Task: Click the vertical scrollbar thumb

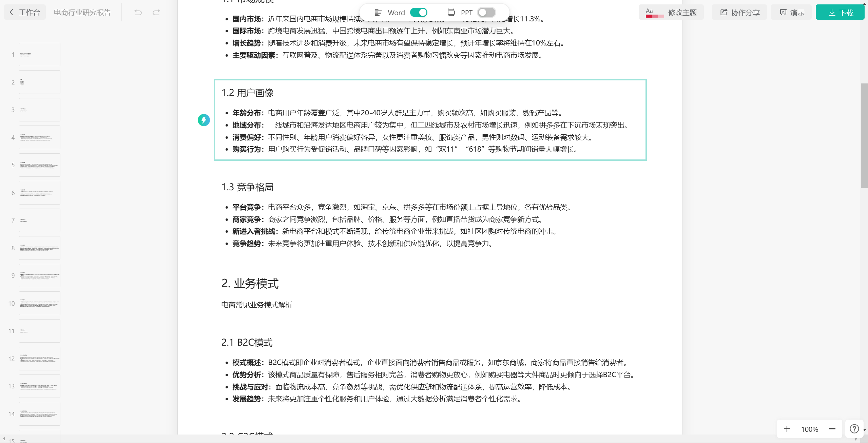Action: [x=864, y=135]
